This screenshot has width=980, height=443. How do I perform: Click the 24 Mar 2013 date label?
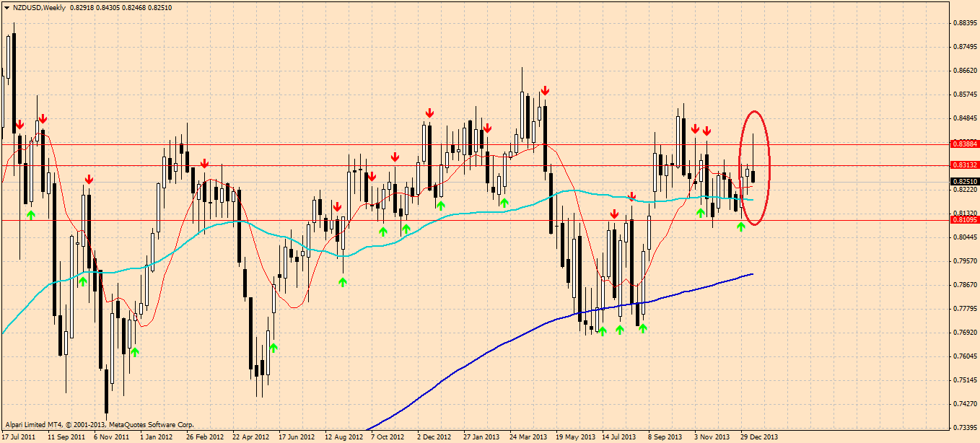tap(528, 437)
